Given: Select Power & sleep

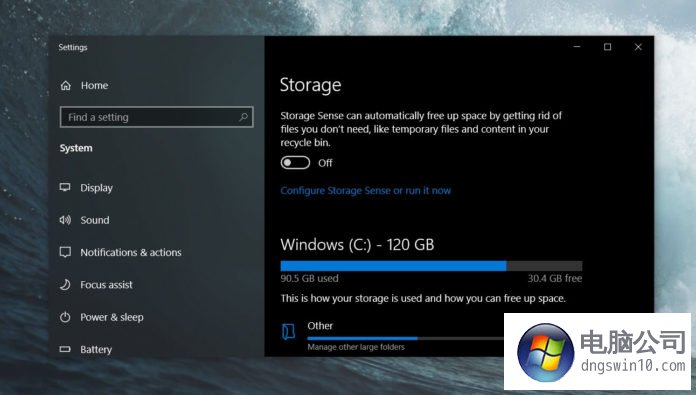Looking at the screenshot, I should coord(111,317).
